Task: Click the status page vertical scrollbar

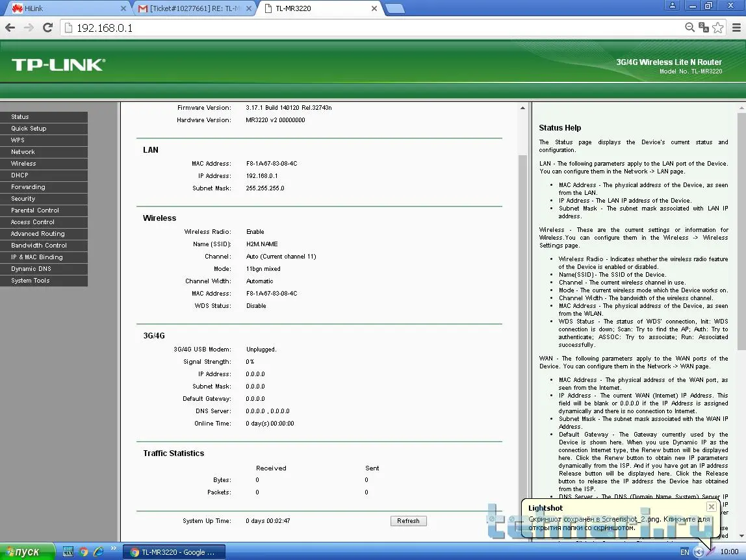Action: coord(523,325)
